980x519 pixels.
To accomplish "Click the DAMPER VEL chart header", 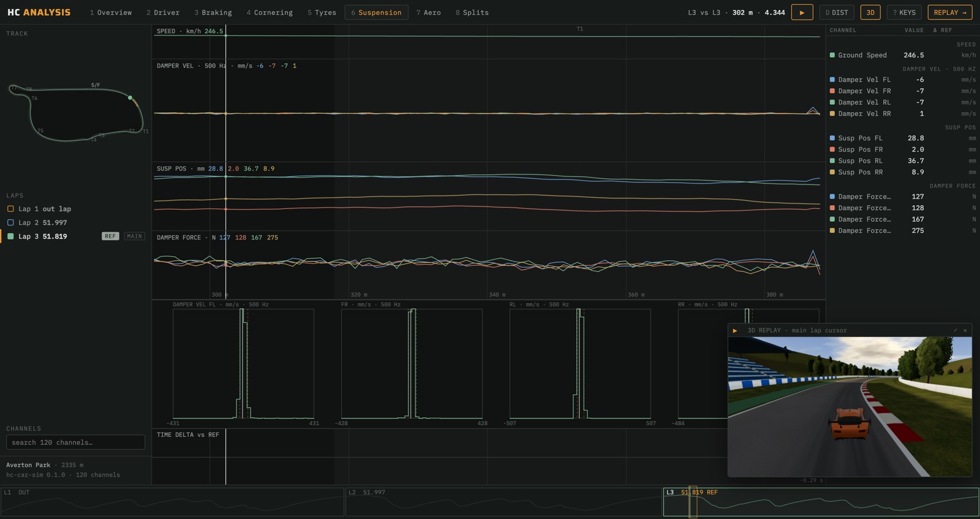I will 226,66.
